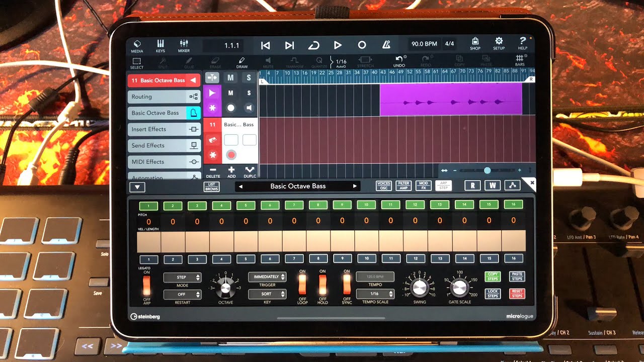Solo the purple audio track
644x362 pixels.
(x=249, y=93)
